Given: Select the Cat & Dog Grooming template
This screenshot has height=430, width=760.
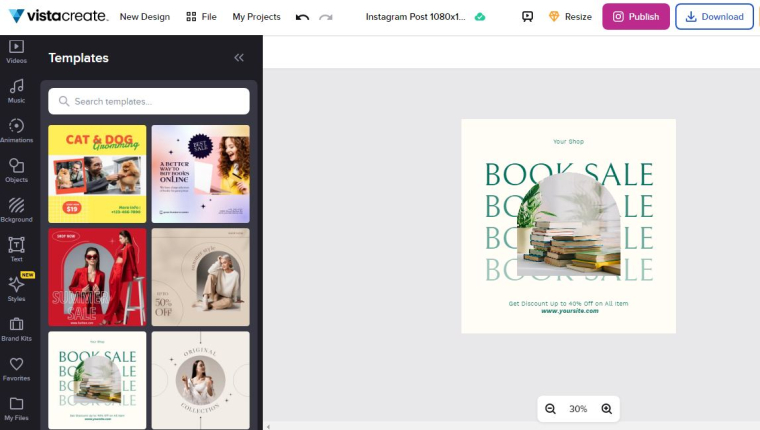Looking at the screenshot, I should (97, 173).
